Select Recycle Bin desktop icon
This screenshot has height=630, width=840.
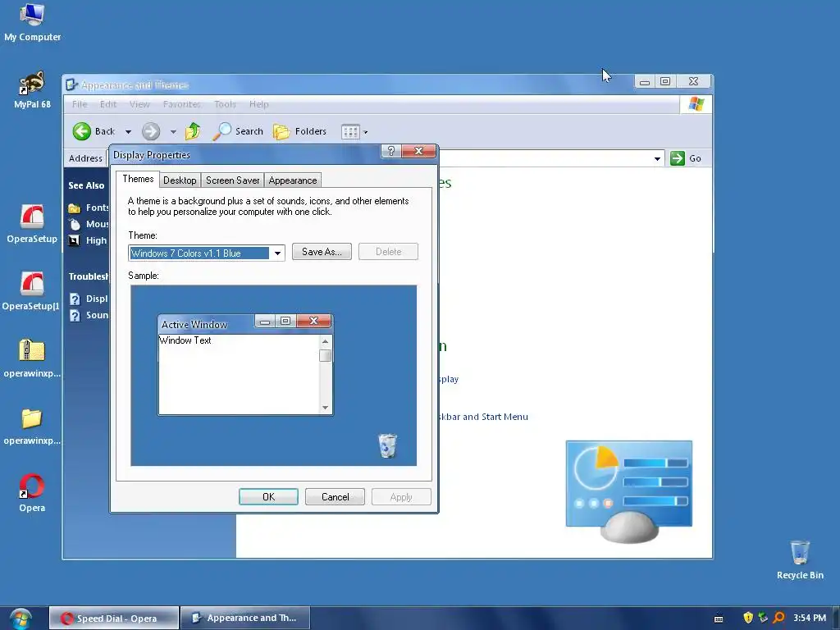point(800,559)
